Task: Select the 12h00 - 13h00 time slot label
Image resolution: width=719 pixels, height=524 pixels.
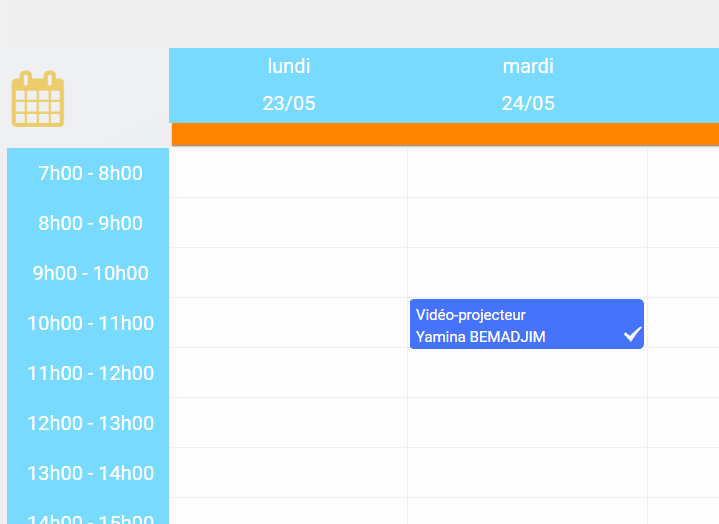Action: point(90,423)
